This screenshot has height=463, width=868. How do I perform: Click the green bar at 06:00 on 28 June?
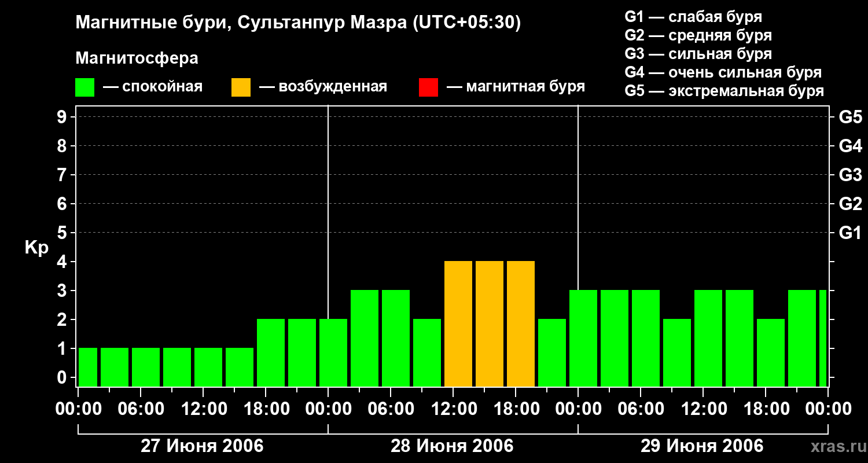396,339
